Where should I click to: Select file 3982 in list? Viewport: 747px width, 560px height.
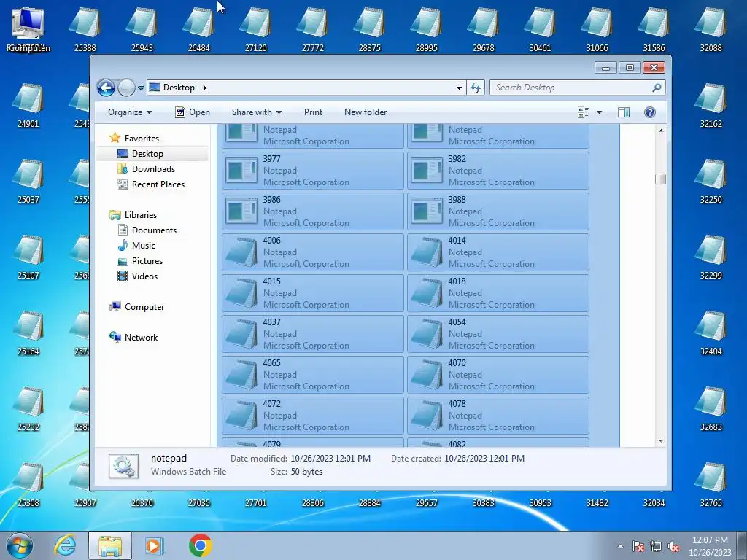click(x=498, y=171)
